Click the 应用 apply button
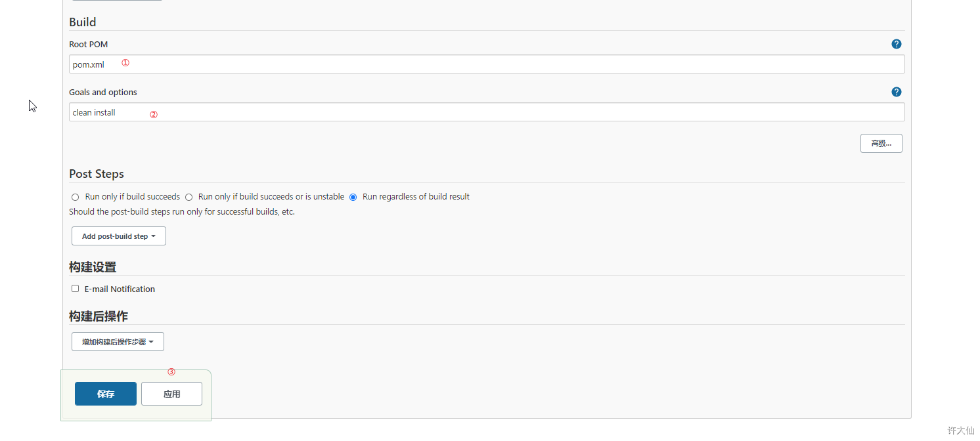 click(171, 394)
